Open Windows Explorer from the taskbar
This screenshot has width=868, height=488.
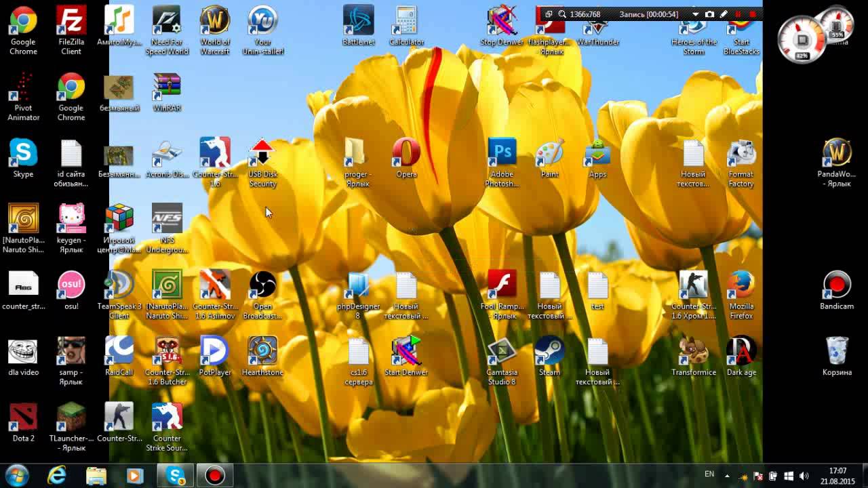point(96,476)
